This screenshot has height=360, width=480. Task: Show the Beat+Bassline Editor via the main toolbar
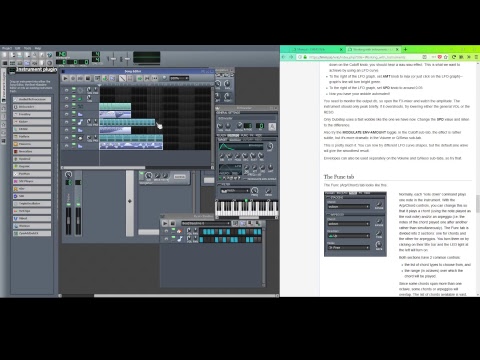click(12, 63)
